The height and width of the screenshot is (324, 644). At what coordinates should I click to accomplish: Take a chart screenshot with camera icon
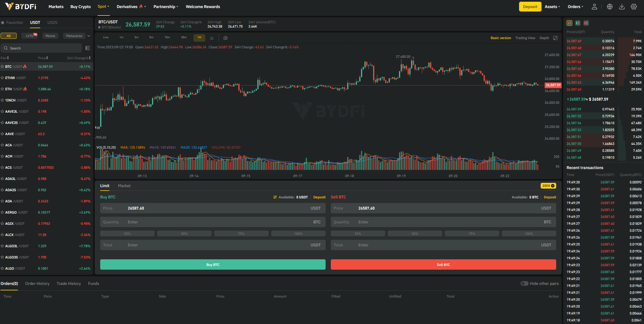[x=225, y=38]
